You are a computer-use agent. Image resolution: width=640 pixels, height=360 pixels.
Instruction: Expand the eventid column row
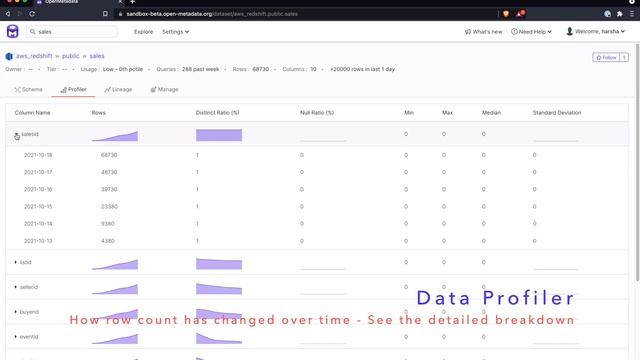click(16, 337)
